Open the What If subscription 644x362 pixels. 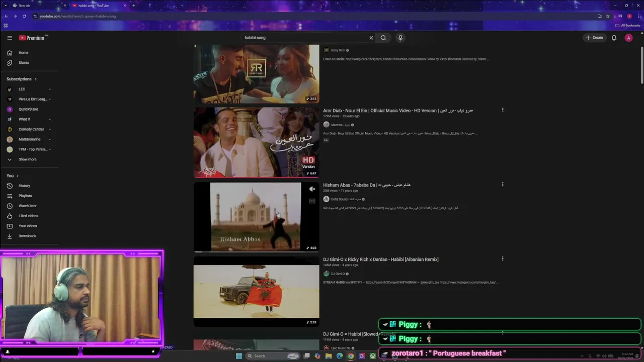(30, 119)
